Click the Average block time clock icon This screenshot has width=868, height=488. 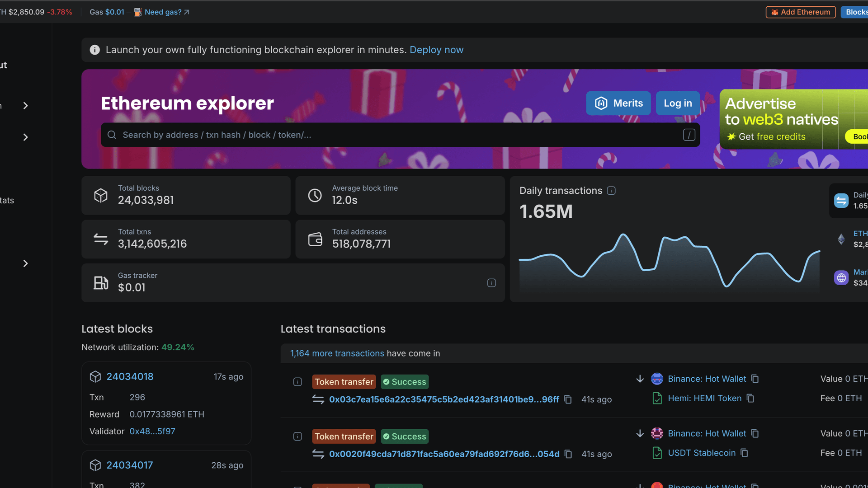[315, 195]
